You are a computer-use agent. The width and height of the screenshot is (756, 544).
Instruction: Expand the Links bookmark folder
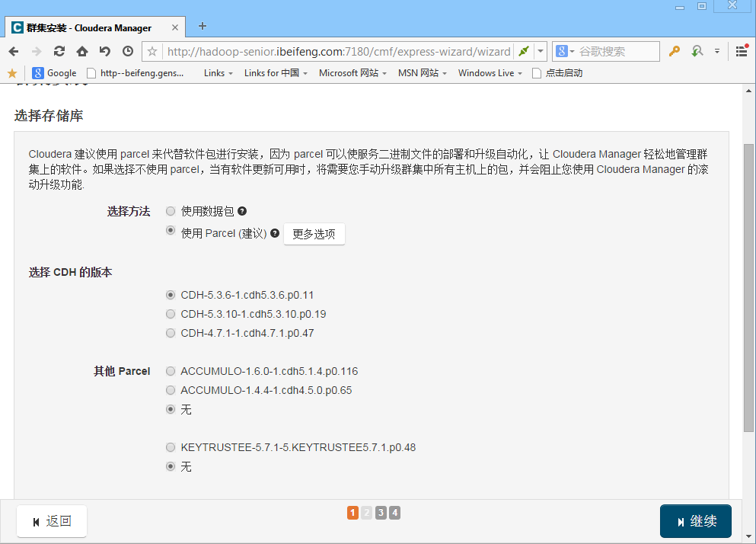[218, 73]
